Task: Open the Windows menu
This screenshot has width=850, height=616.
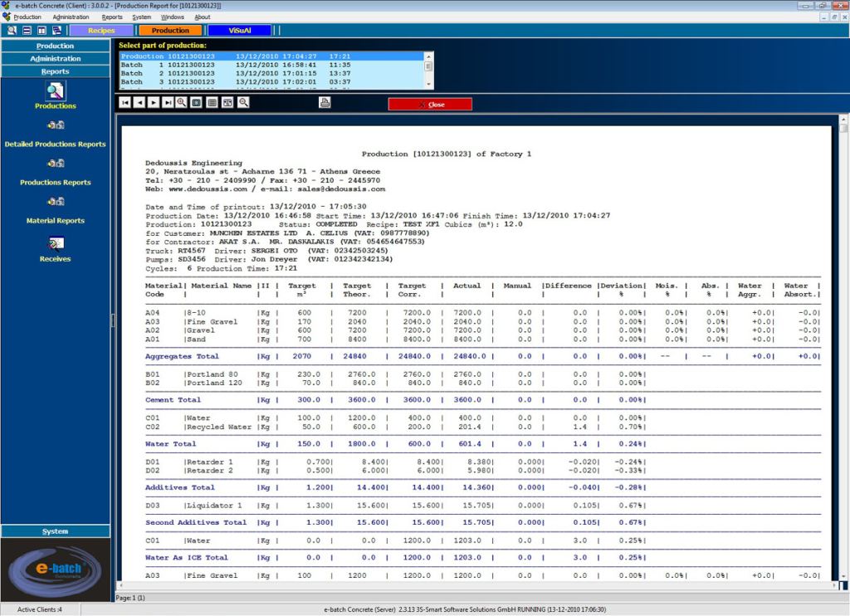Action: (x=173, y=17)
